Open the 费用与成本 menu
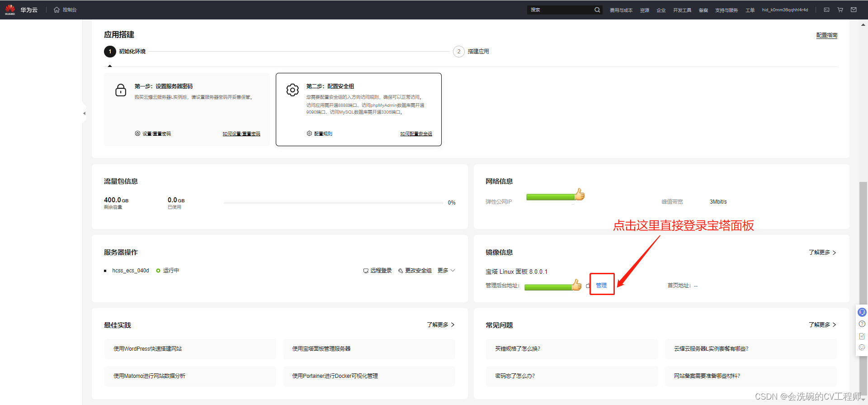The width and height of the screenshot is (868, 405). [621, 10]
